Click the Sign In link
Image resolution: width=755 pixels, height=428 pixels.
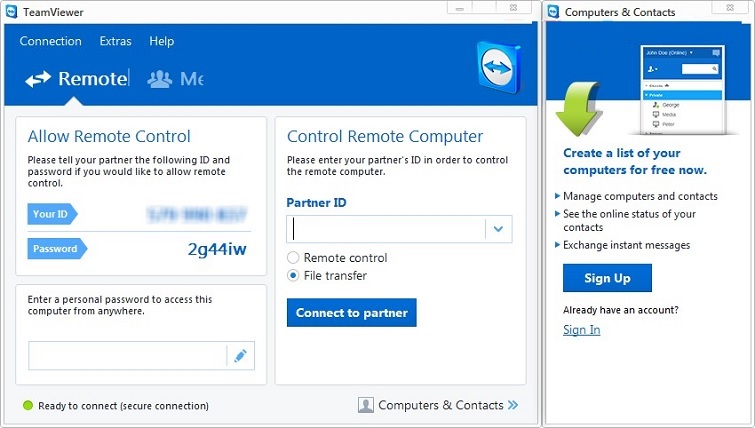point(582,330)
